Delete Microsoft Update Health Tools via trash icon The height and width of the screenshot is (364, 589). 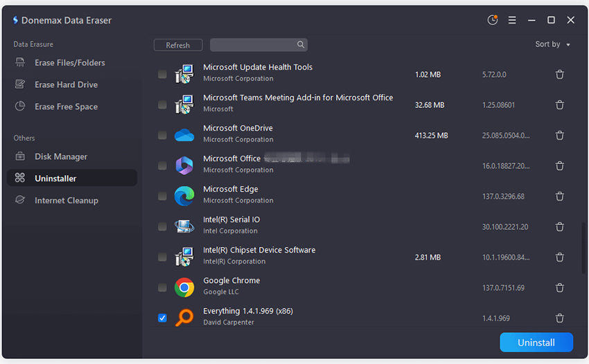coord(560,74)
